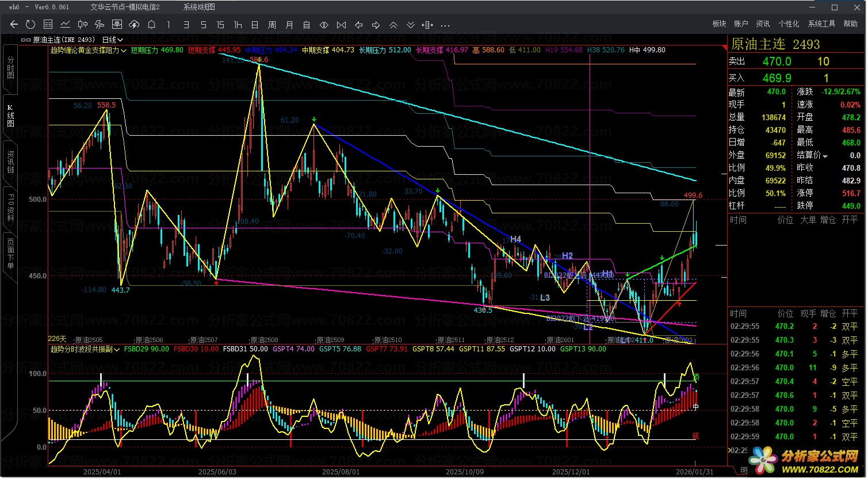Switch to the time-sharing line chart icon

pyautogui.click(x=65, y=25)
